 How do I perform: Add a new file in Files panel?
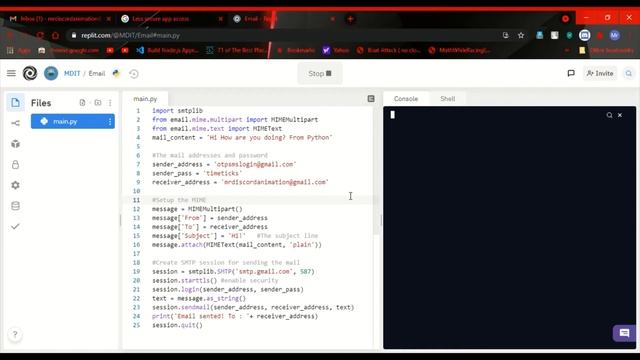(82, 102)
